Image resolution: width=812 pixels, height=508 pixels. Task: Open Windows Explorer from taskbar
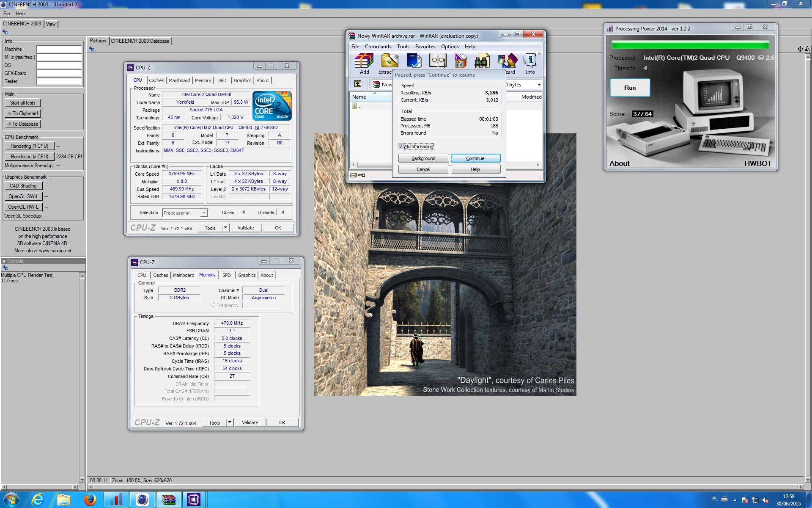[64, 500]
